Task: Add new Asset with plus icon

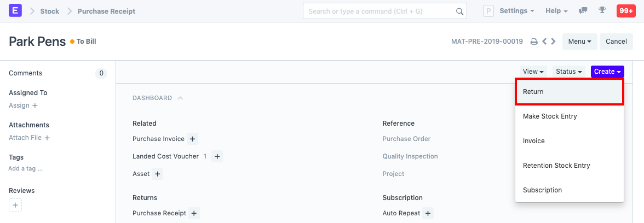Action: 157,174
